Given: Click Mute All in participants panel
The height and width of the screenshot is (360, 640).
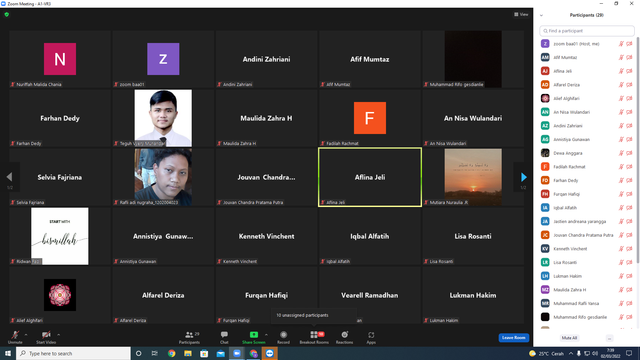Looking at the screenshot, I should click(569, 338).
